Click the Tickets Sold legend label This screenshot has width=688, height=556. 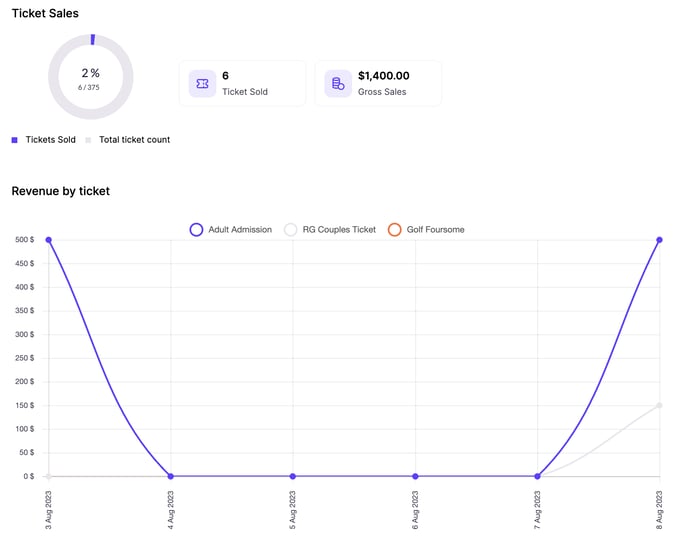(50, 140)
